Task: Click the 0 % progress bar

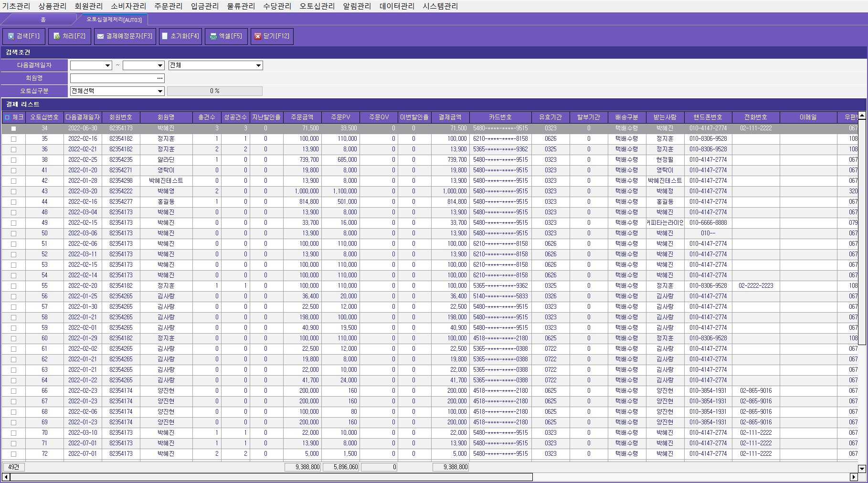Action: tap(215, 91)
